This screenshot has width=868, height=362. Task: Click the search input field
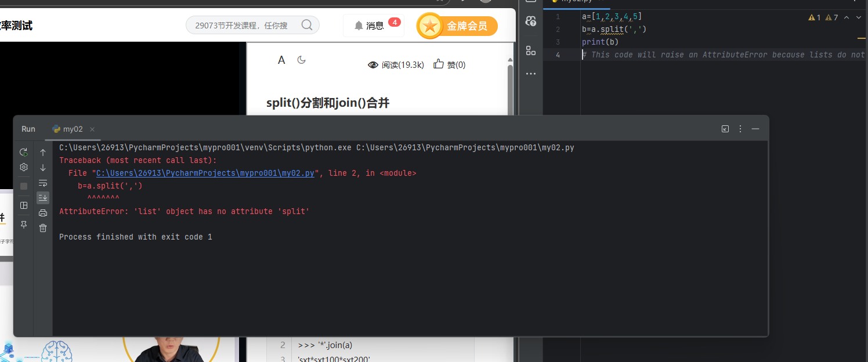(x=244, y=25)
